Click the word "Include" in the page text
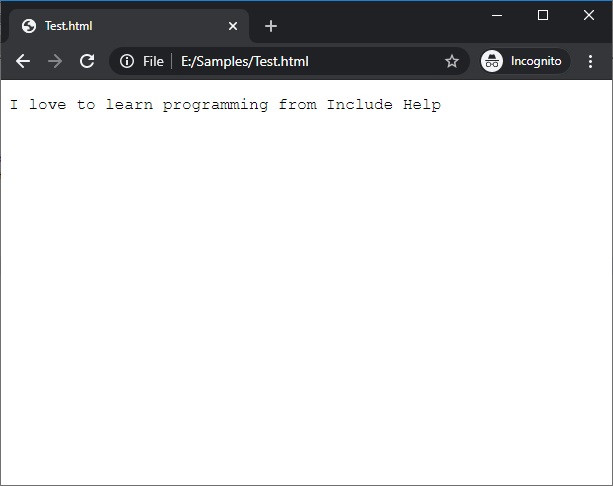 coord(360,104)
